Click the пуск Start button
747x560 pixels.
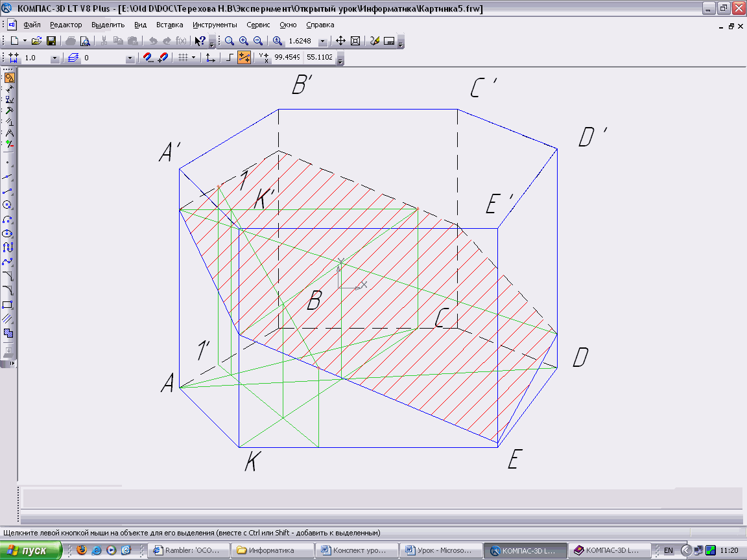[x=31, y=550]
